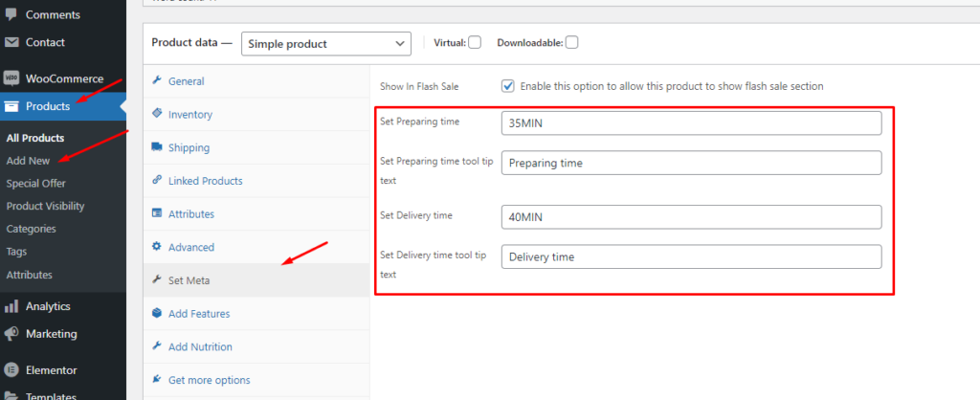Click the WooCommerce icon in sidebar
The height and width of the screenshot is (400, 980).
[11, 78]
